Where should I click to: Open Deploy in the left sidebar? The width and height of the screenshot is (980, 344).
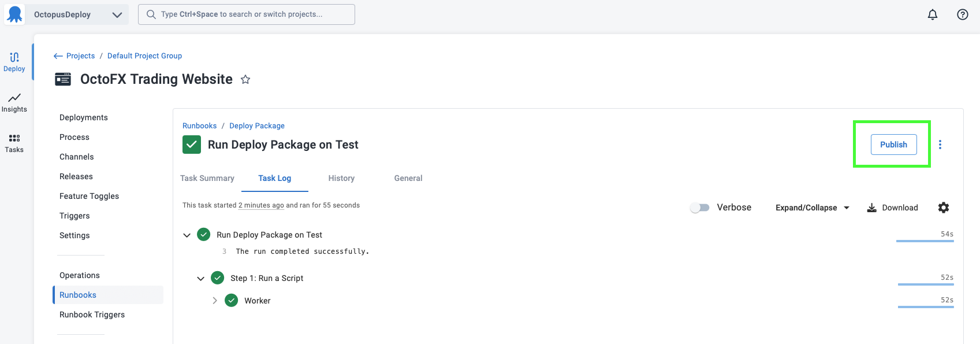click(x=14, y=62)
